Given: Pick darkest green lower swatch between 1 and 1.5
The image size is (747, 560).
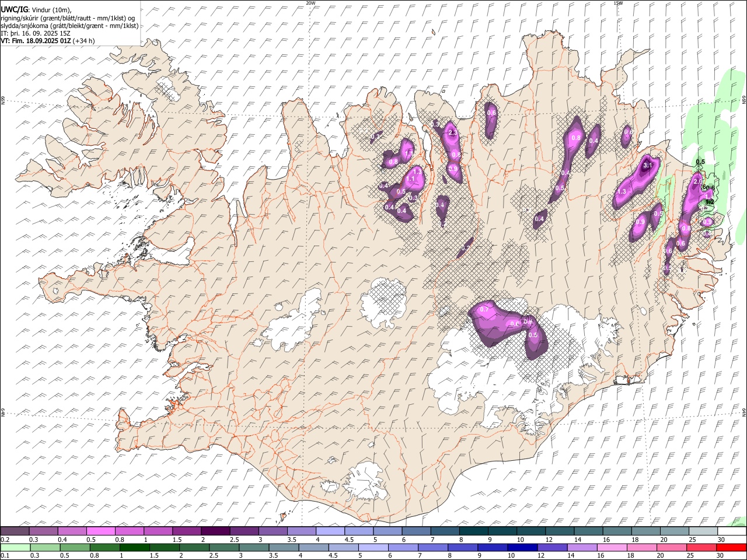Looking at the screenshot, I should click(134, 547).
